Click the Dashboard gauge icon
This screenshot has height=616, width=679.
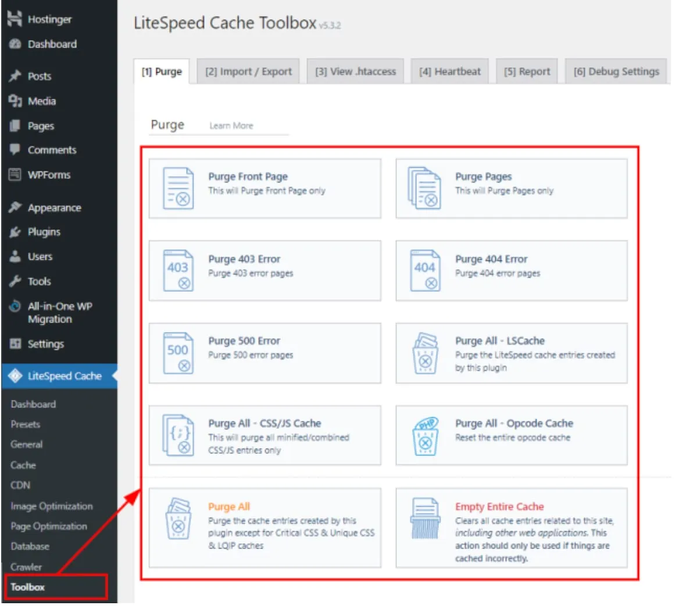(x=15, y=44)
